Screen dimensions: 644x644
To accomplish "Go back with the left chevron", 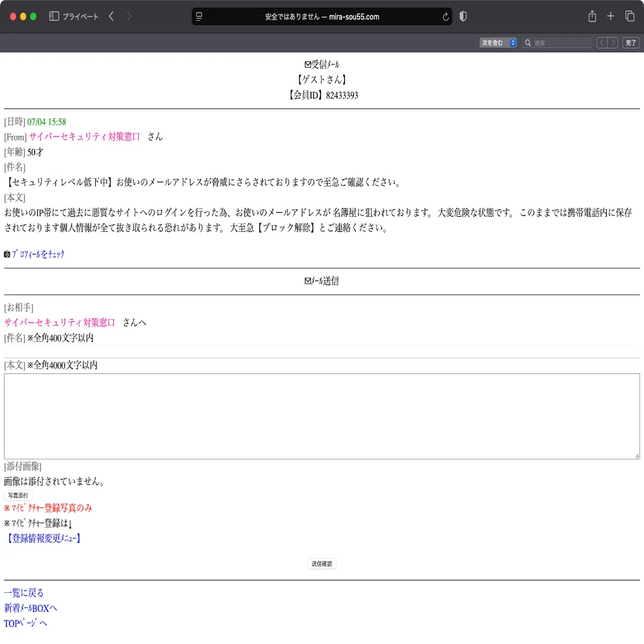I will (x=111, y=16).
